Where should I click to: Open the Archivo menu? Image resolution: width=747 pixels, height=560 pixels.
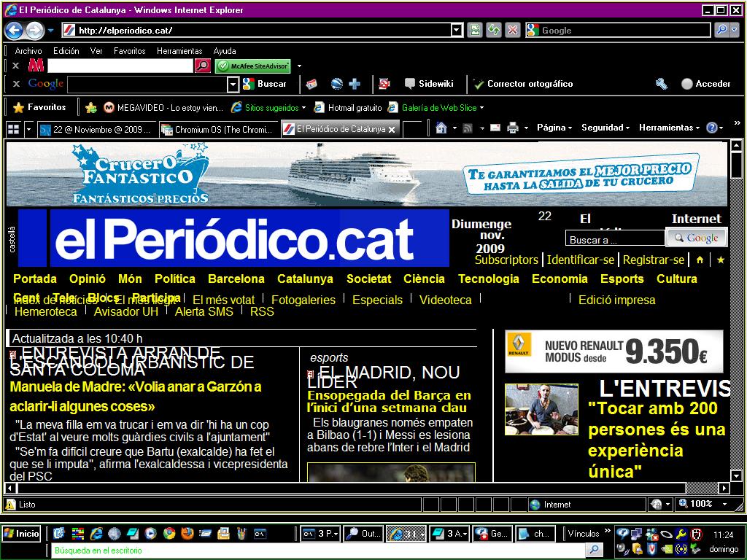click(28, 51)
